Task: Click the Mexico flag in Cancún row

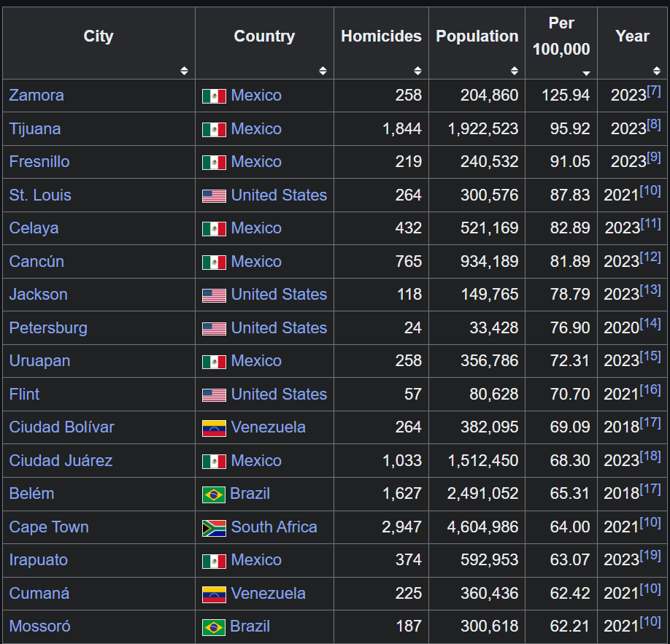Action: 214,263
